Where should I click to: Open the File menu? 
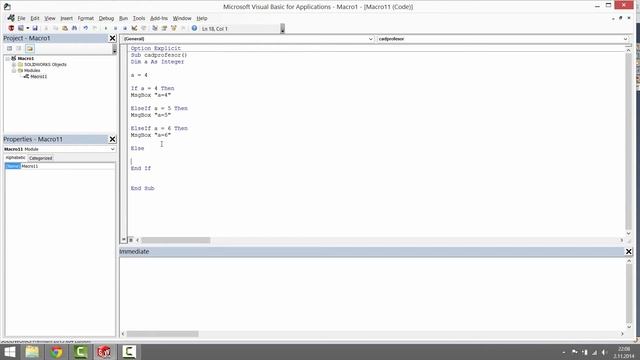[21, 18]
